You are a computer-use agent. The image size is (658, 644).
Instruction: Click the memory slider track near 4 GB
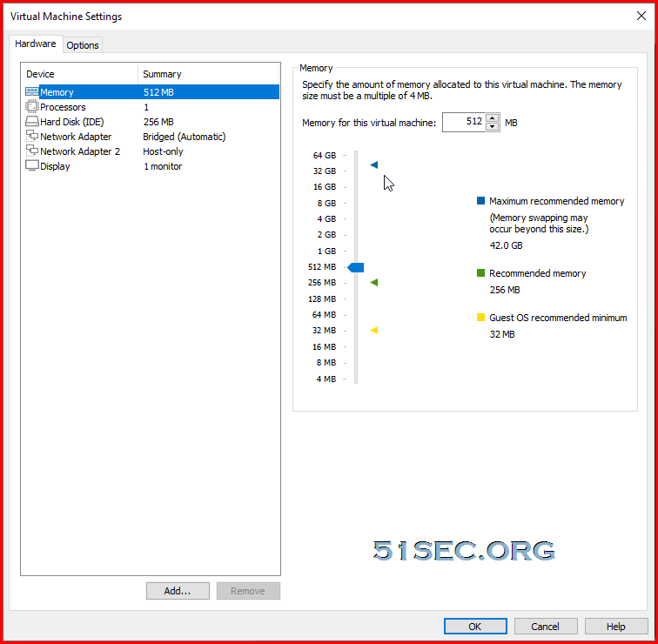tap(356, 219)
